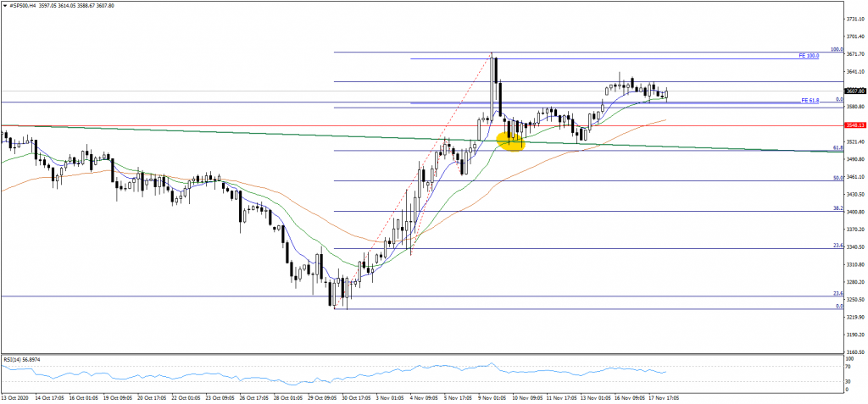Viewport: 868px width, 404px height.
Task: Select the 38.2 Fibonacci retracement level label
Action: (837, 208)
